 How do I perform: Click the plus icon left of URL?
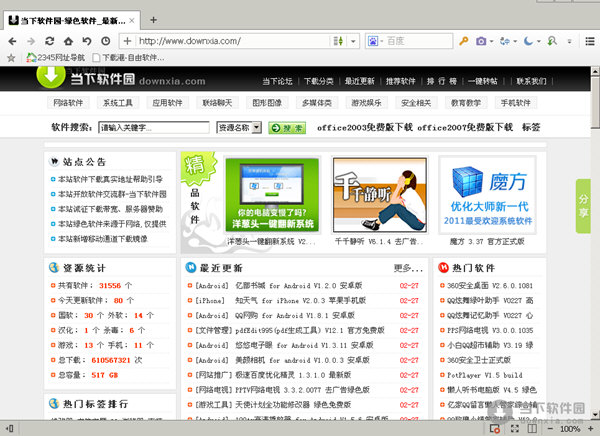[127, 41]
